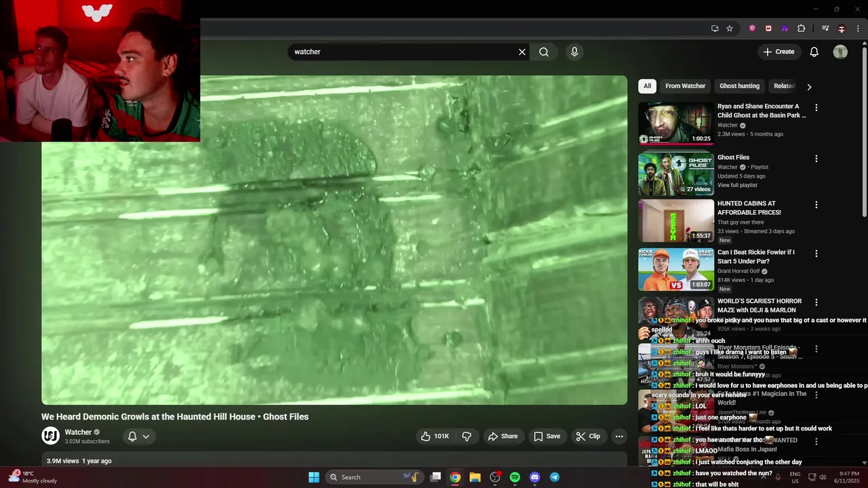Select the Related chip
Screen dimensions: 868x488
click(x=784, y=86)
